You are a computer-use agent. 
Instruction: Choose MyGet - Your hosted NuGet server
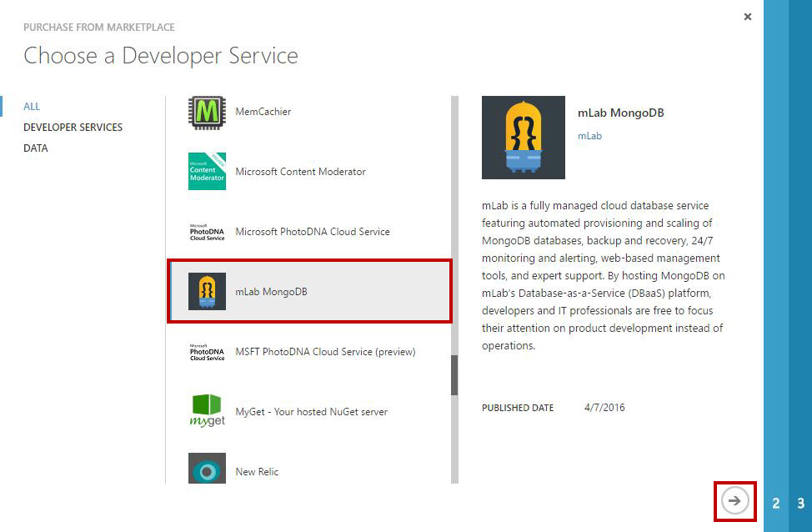point(309,412)
